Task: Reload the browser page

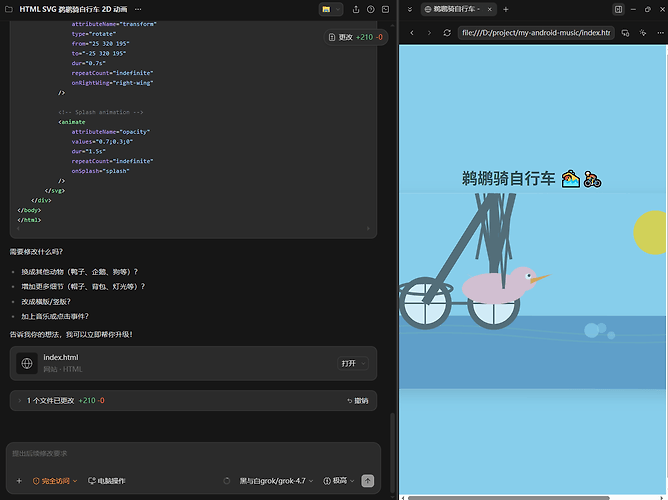Action: (447, 33)
